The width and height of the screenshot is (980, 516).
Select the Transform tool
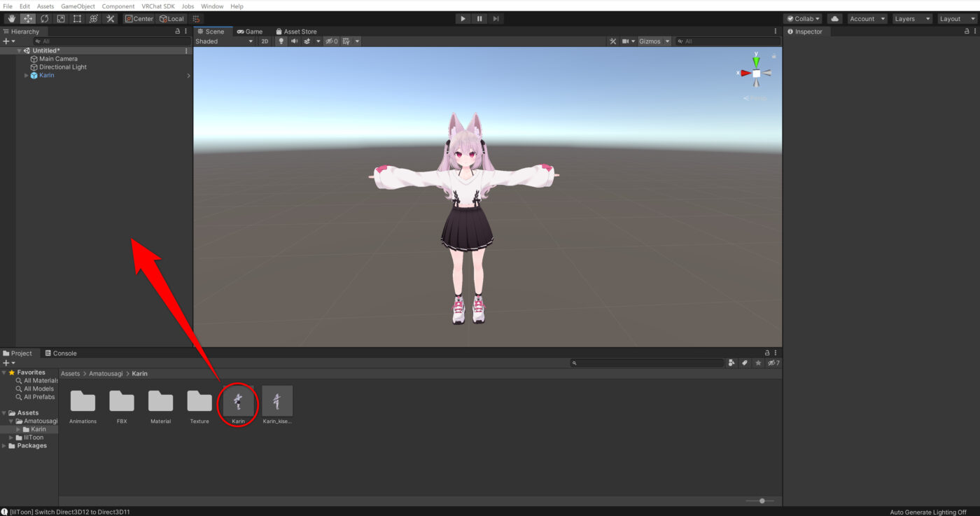94,19
